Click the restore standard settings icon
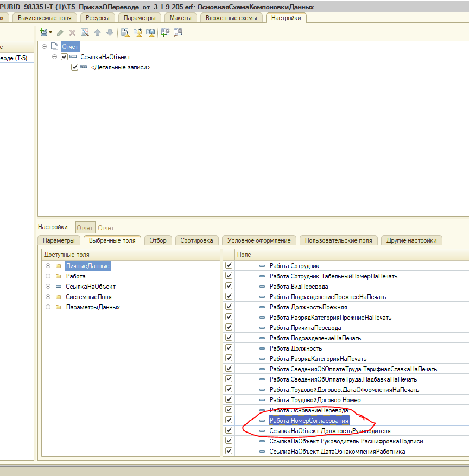Viewport: 469px width, 476px height. [125, 32]
